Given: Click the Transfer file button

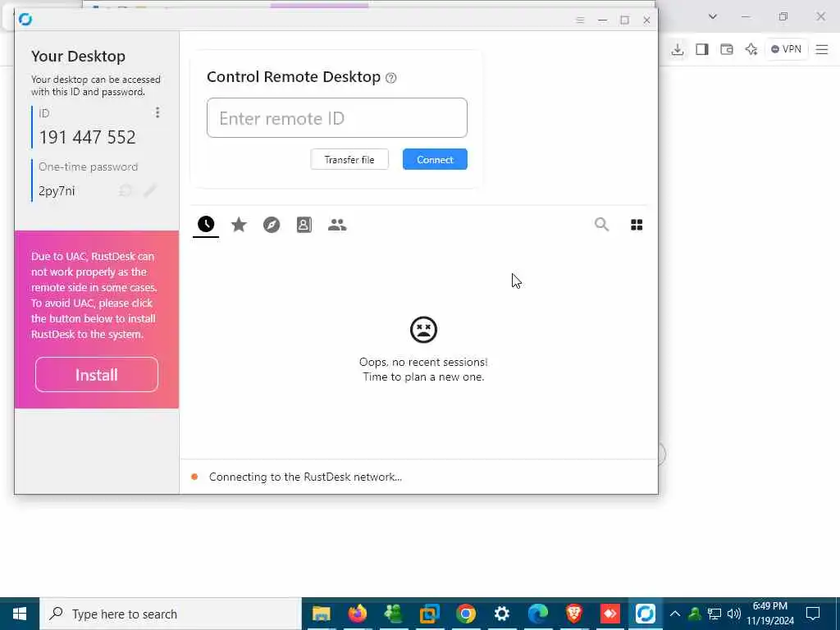Looking at the screenshot, I should 349,160.
